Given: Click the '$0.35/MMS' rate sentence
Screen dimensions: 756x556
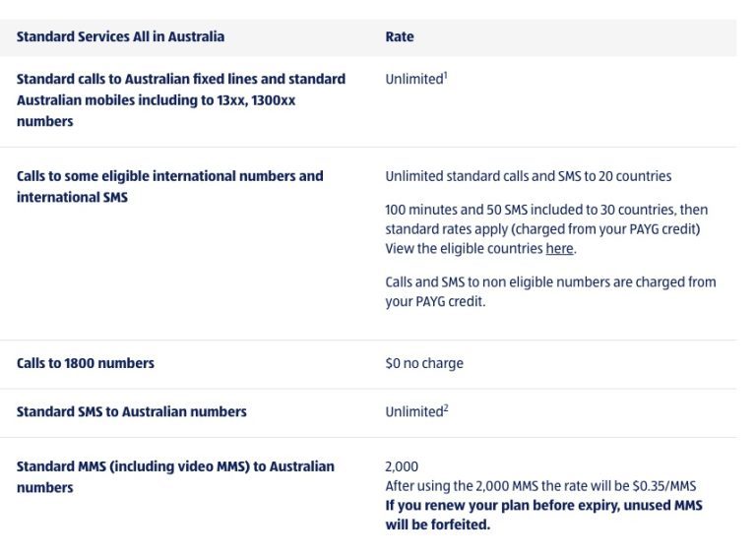Looking at the screenshot, I should (540, 486).
